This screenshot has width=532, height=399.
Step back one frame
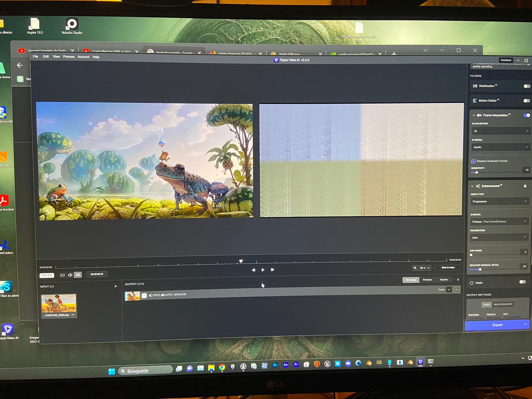coord(253,270)
